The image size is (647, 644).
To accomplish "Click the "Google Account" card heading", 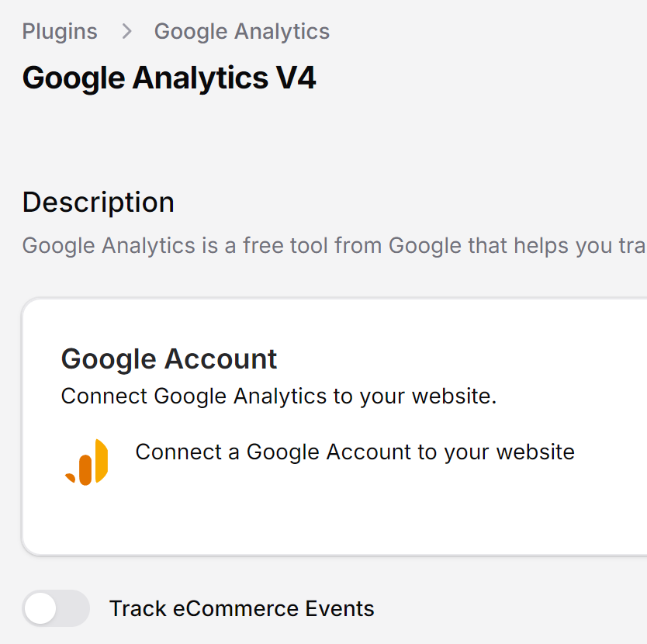I will coord(169,359).
